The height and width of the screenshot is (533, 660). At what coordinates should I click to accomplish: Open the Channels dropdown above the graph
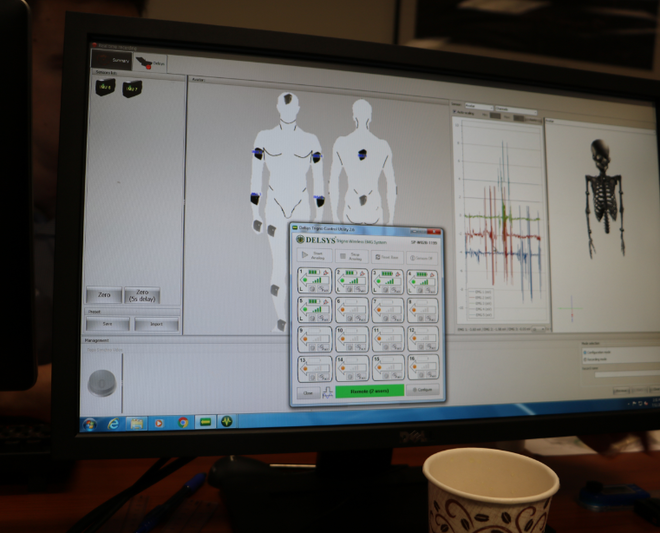click(516, 109)
